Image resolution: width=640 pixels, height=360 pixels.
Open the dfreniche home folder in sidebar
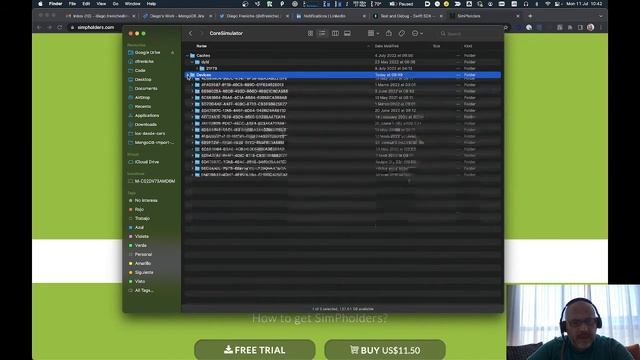[x=144, y=62]
